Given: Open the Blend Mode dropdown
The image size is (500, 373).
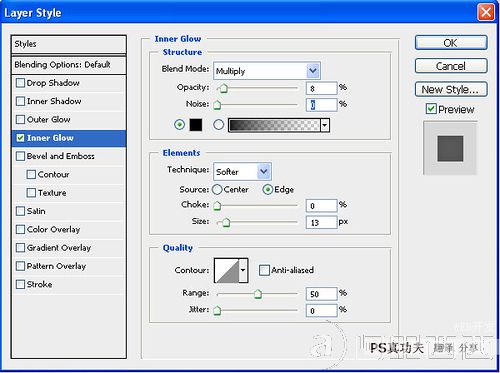Looking at the screenshot, I should point(267,71).
